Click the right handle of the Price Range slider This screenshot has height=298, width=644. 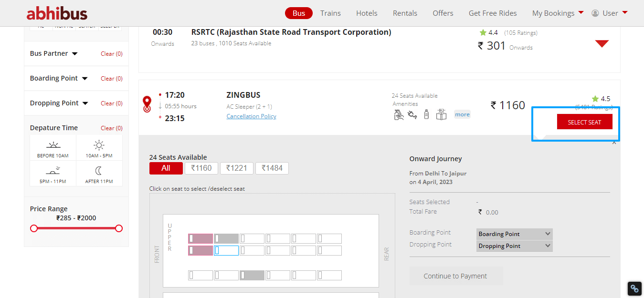(x=119, y=228)
